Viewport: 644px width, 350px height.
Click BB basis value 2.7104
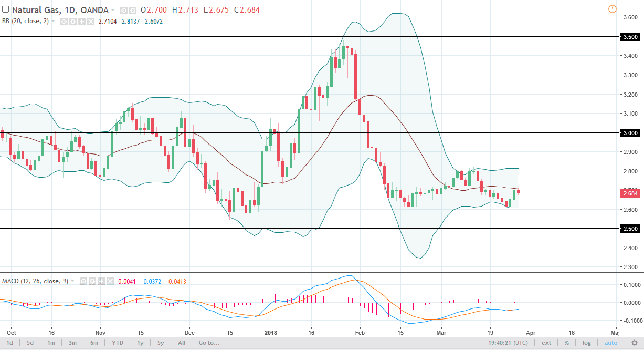[108, 22]
